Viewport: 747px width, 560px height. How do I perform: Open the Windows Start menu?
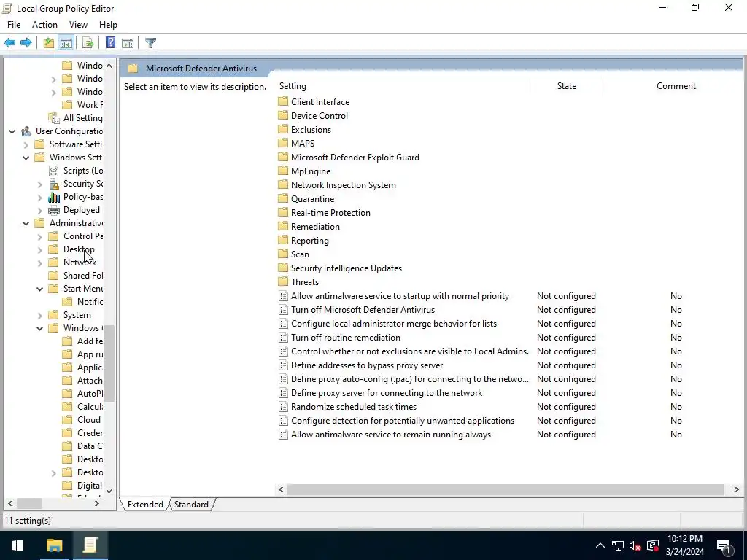[x=18, y=545]
